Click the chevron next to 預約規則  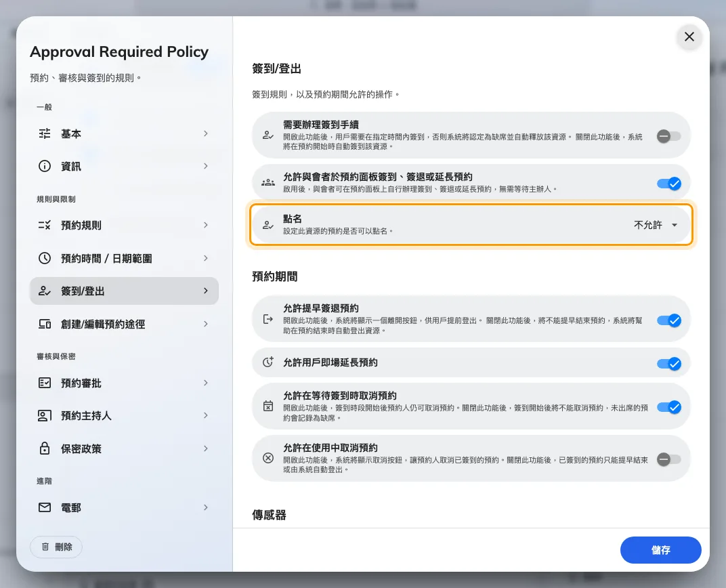pyautogui.click(x=206, y=225)
